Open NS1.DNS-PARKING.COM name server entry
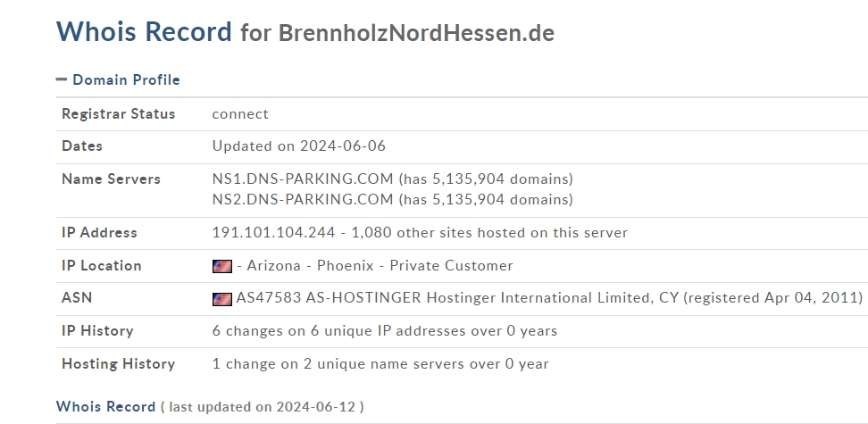This screenshot has height=424, width=868. (x=303, y=179)
